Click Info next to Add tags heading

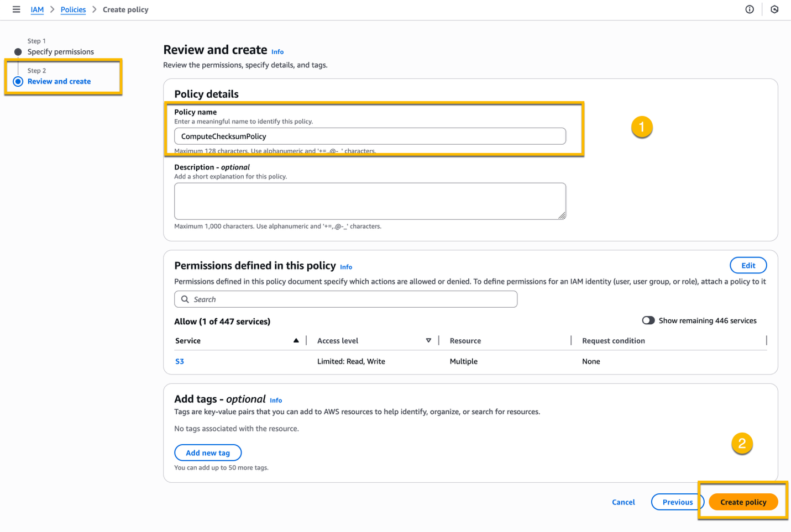275,400
